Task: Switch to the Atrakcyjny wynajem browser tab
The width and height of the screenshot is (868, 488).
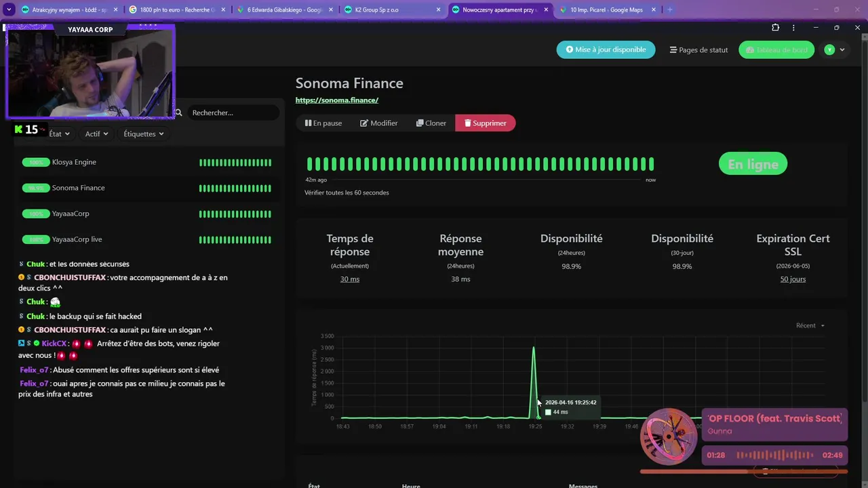Action: pyautogui.click(x=64, y=10)
